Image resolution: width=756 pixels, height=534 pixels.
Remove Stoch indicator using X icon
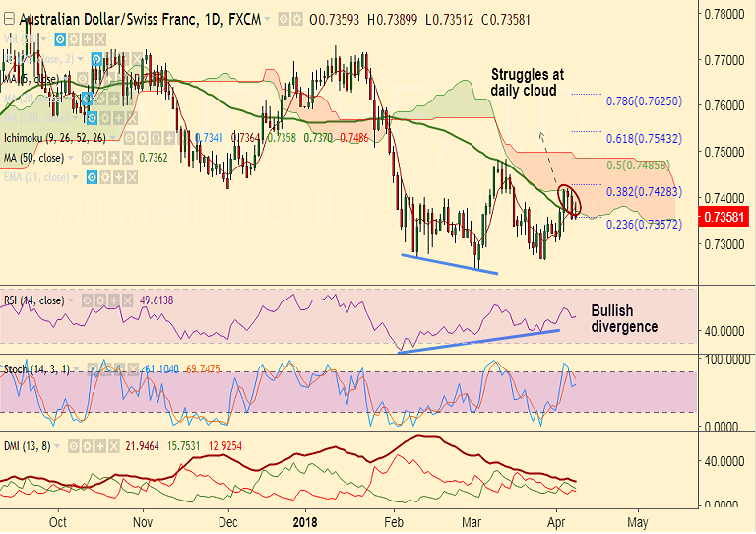click(133, 369)
